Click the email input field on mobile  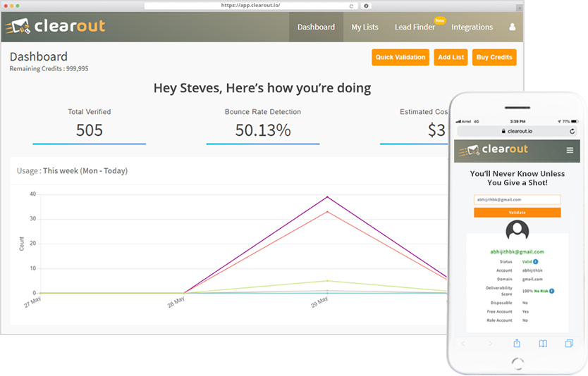517,200
